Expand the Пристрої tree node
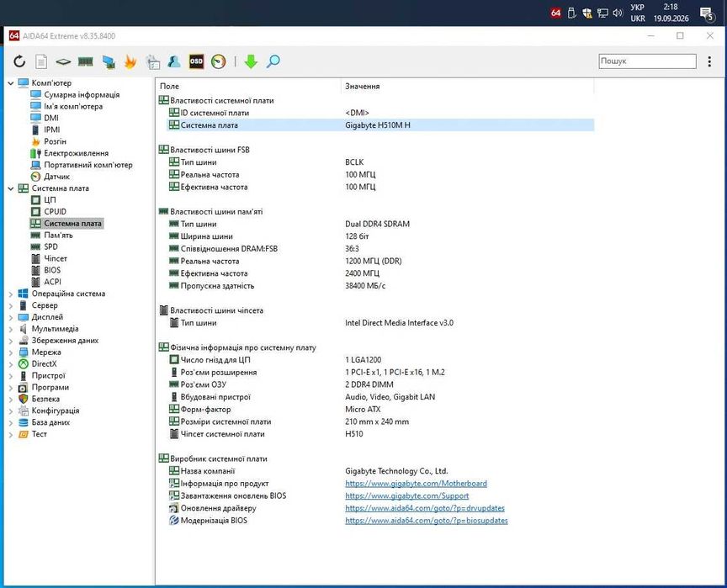 tap(11, 376)
